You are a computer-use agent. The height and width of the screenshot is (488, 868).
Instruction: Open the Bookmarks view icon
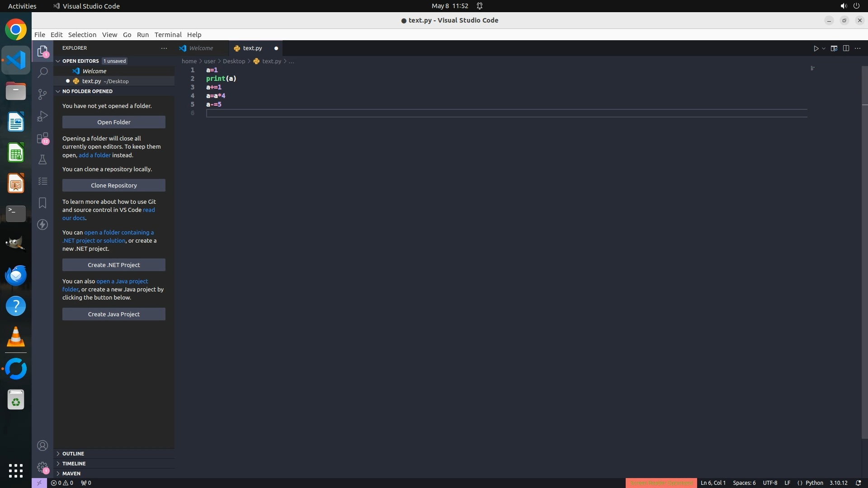42,203
